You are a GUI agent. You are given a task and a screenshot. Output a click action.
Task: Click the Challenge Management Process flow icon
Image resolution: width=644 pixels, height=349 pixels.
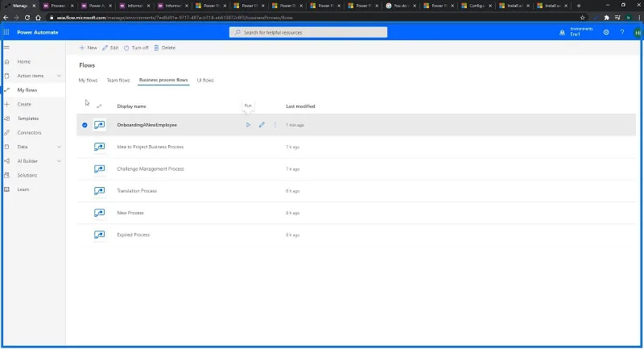[x=99, y=169]
